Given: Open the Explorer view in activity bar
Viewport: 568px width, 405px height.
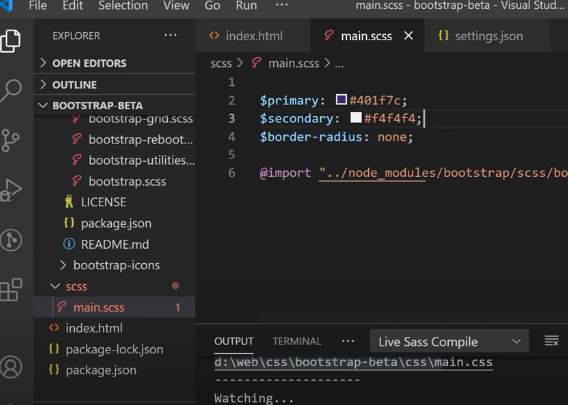Looking at the screenshot, I should point(11,41).
